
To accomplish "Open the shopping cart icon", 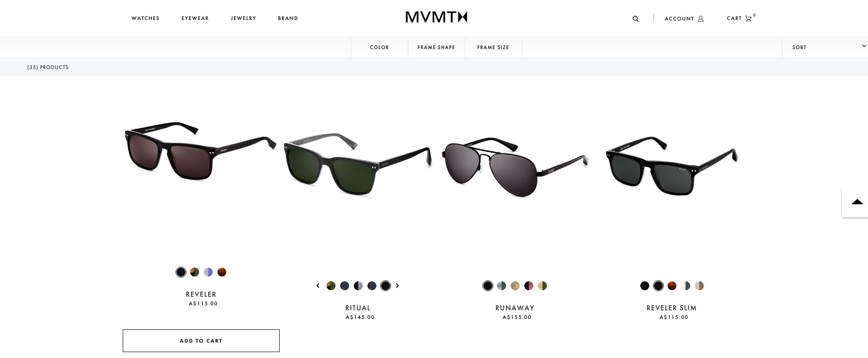I will click(748, 18).
